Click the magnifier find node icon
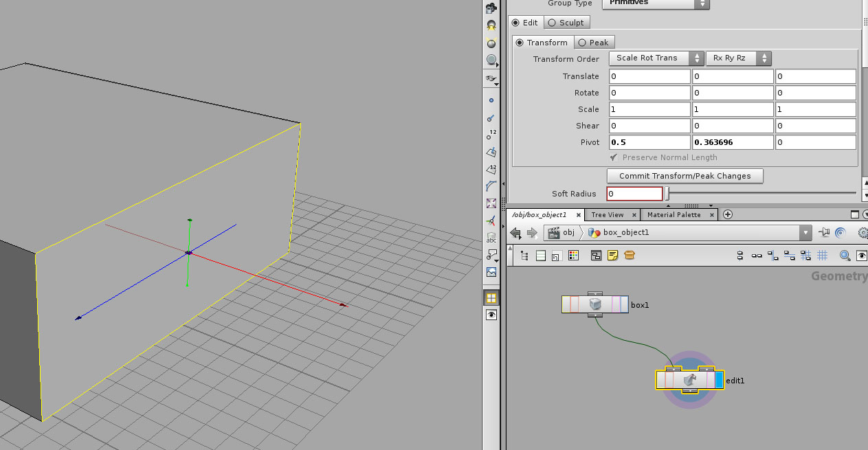Viewport: 868px width, 450px height. click(845, 256)
